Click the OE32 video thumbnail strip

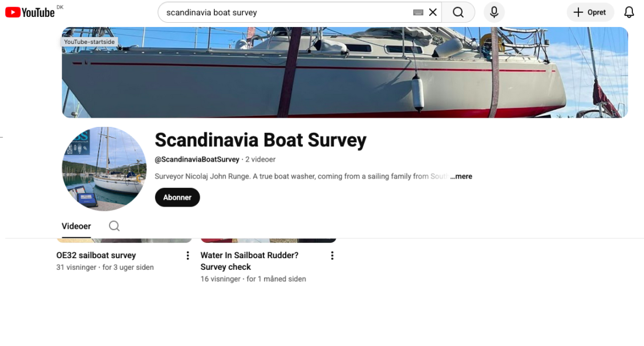pos(124,240)
